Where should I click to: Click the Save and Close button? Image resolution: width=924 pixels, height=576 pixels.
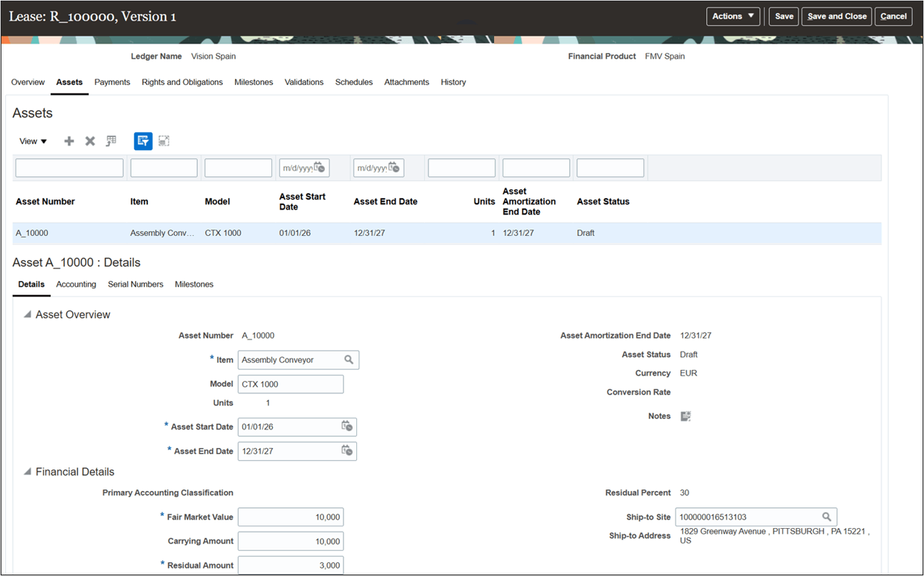[x=836, y=16]
